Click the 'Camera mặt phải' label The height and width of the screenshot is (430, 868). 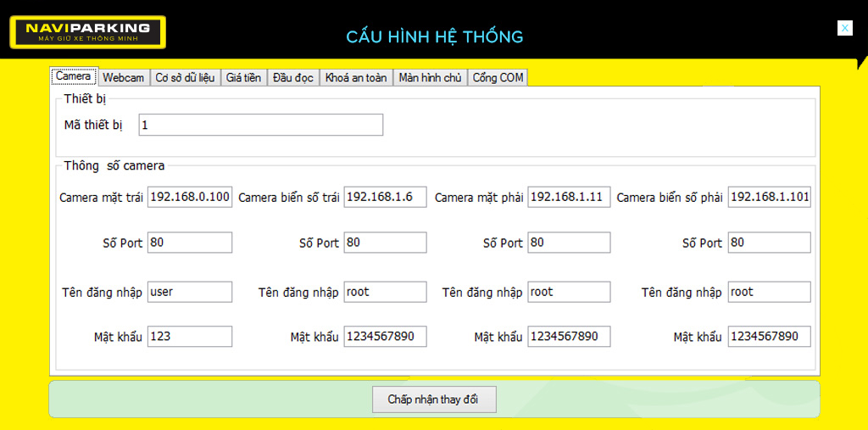point(479,198)
